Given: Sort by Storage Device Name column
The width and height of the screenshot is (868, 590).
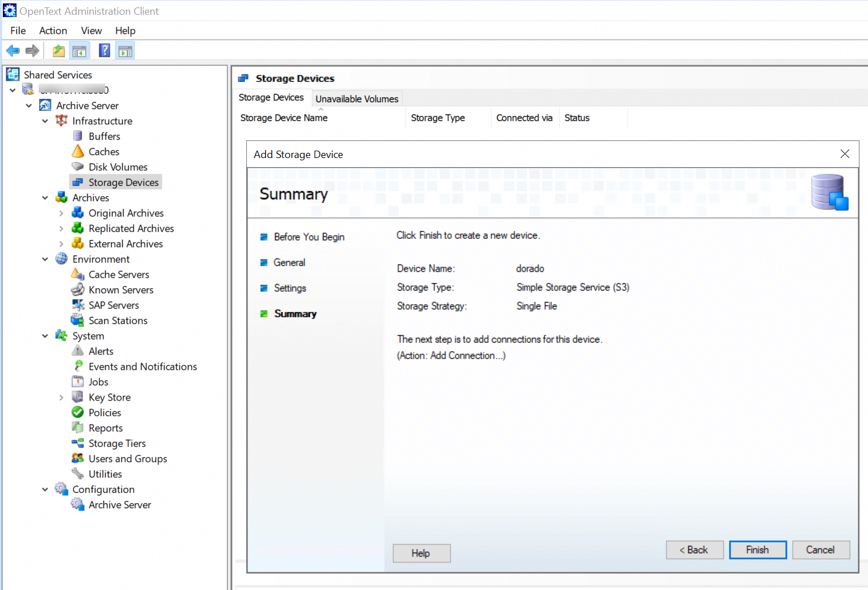Looking at the screenshot, I should 321,118.
